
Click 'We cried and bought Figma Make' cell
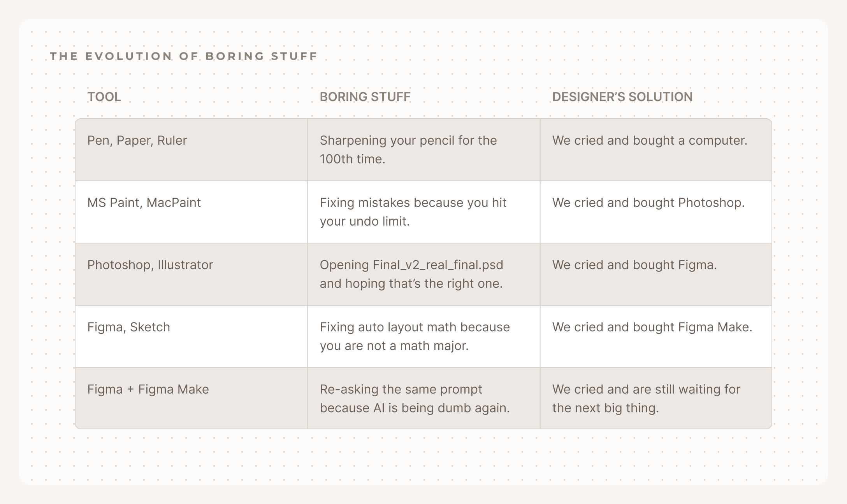click(652, 327)
